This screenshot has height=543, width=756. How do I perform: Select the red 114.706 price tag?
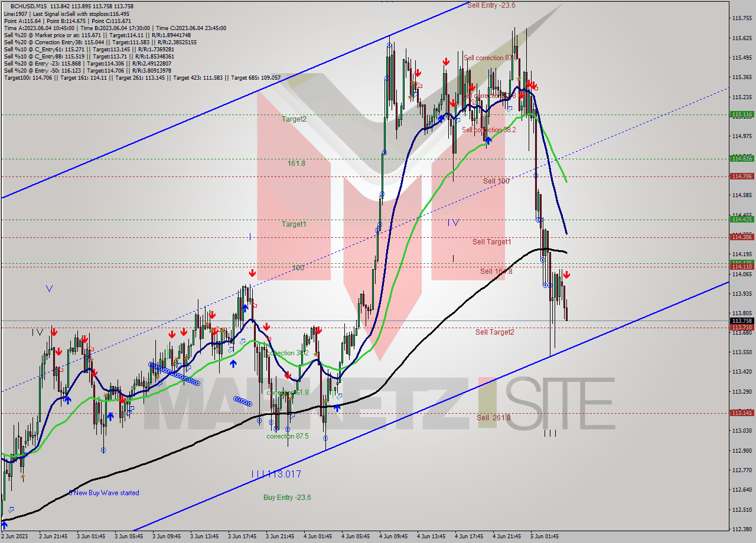pyautogui.click(x=742, y=176)
